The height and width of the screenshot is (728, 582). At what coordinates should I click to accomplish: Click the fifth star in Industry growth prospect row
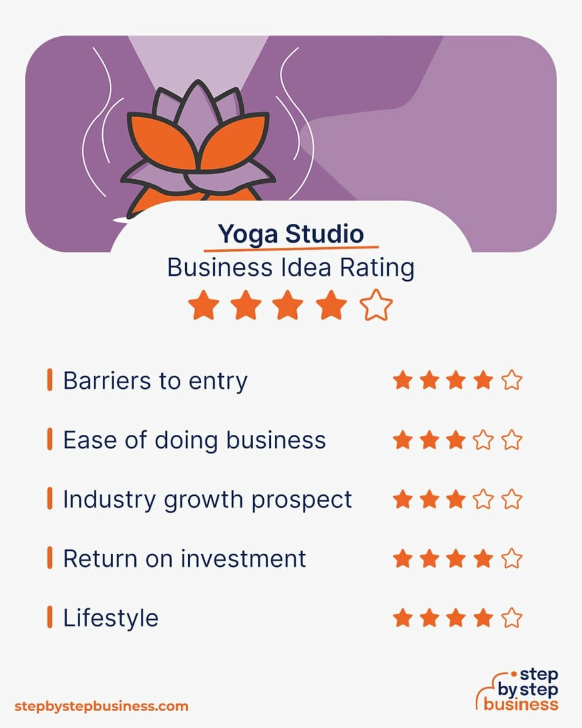pos(512,499)
